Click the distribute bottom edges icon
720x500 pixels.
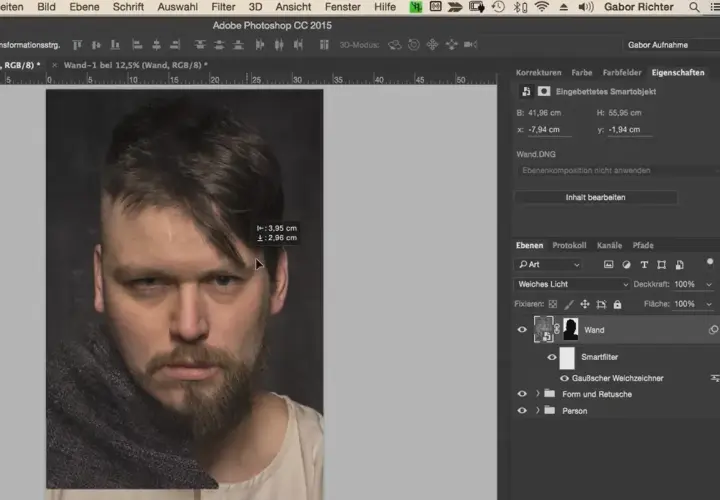[238, 45]
